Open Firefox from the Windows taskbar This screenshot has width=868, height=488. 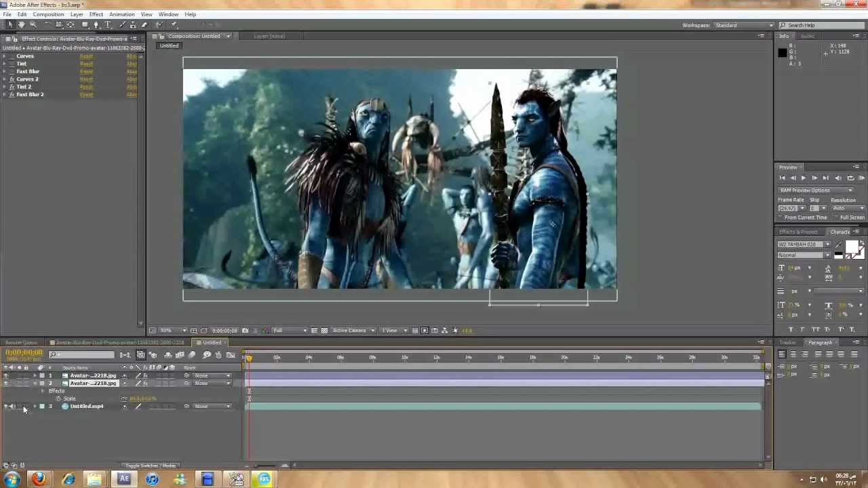pyautogui.click(x=39, y=479)
